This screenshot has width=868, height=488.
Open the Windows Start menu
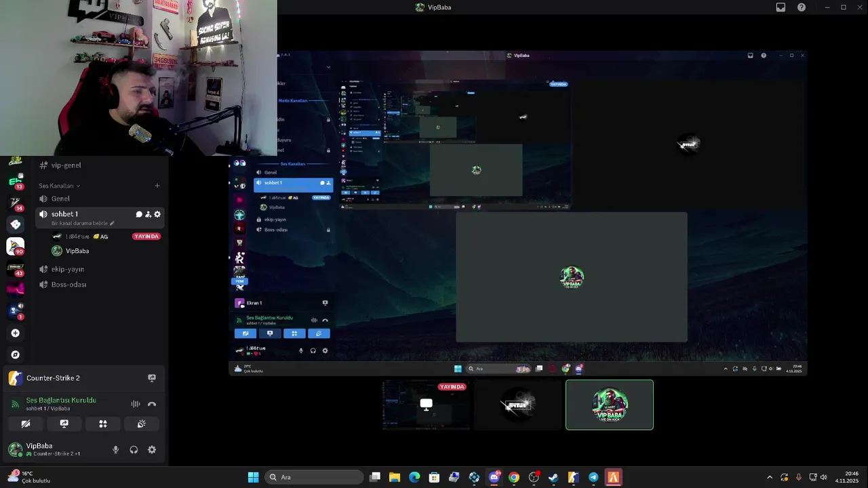pyautogui.click(x=253, y=477)
